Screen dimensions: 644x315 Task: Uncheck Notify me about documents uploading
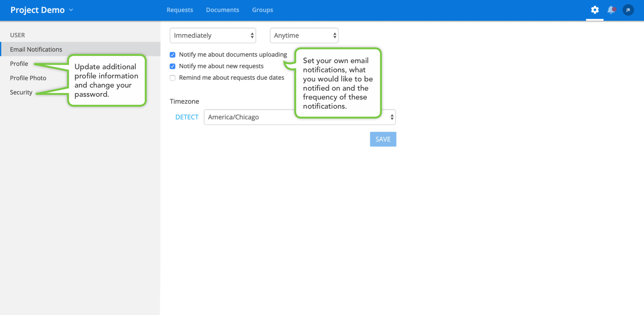[173, 55]
